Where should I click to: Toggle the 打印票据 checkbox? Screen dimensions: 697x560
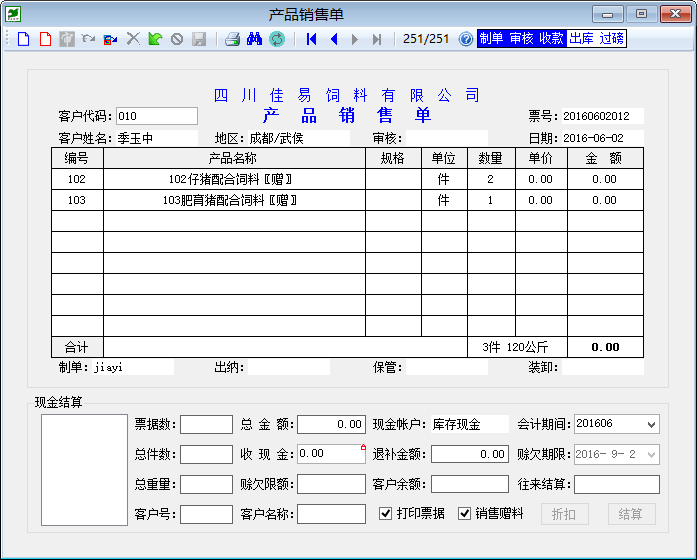(386, 514)
